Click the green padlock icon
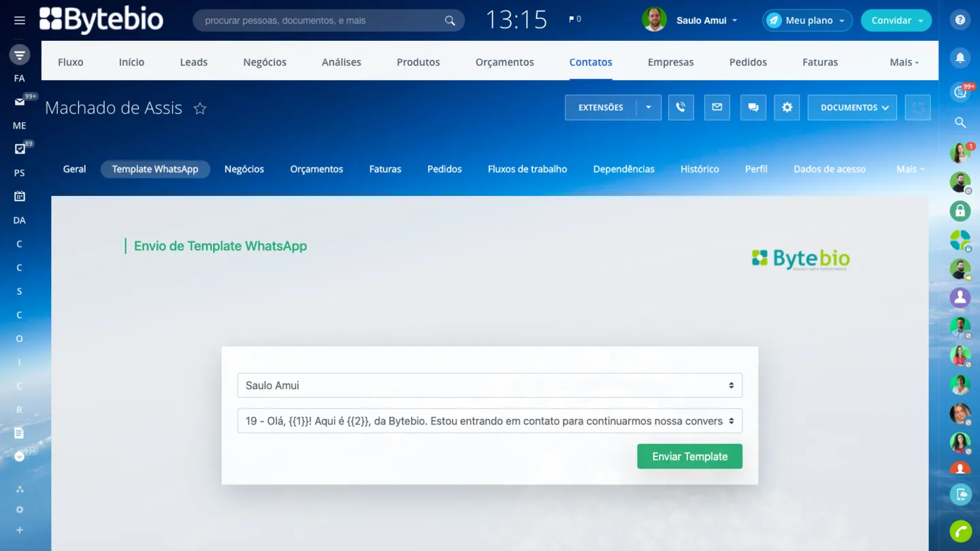This screenshot has width=980, height=551. [x=960, y=211]
